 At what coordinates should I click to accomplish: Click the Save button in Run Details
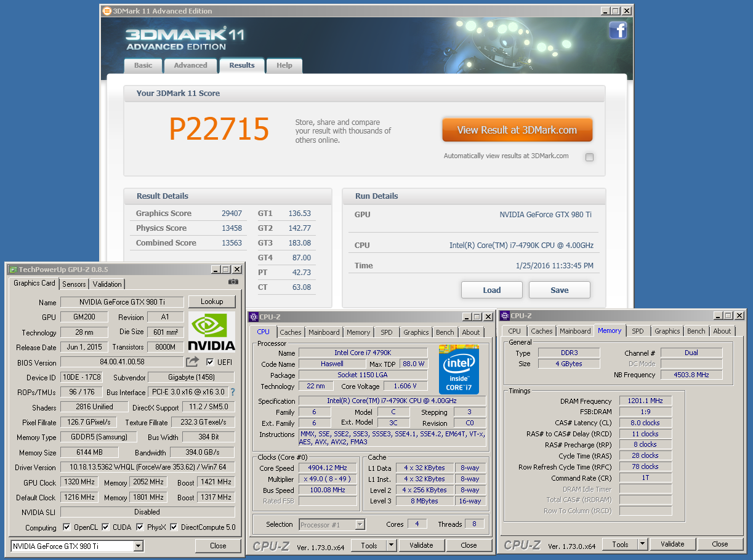(560, 290)
